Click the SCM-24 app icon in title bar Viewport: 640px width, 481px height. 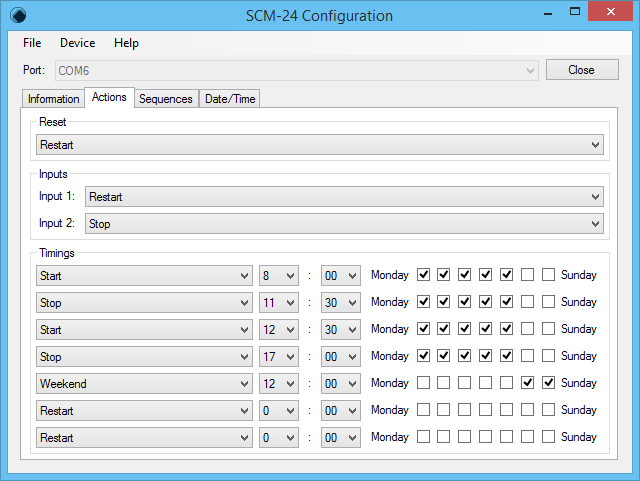(x=17, y=15)
